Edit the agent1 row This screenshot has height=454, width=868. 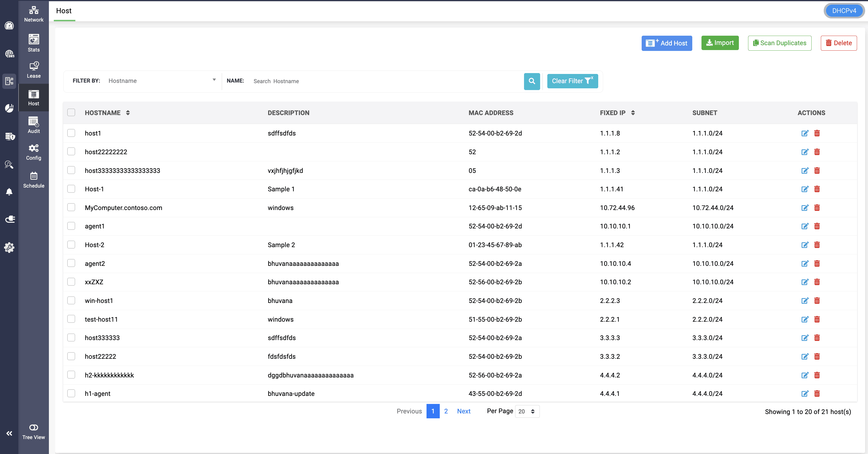pyautogui.click(x=805, y=226)
